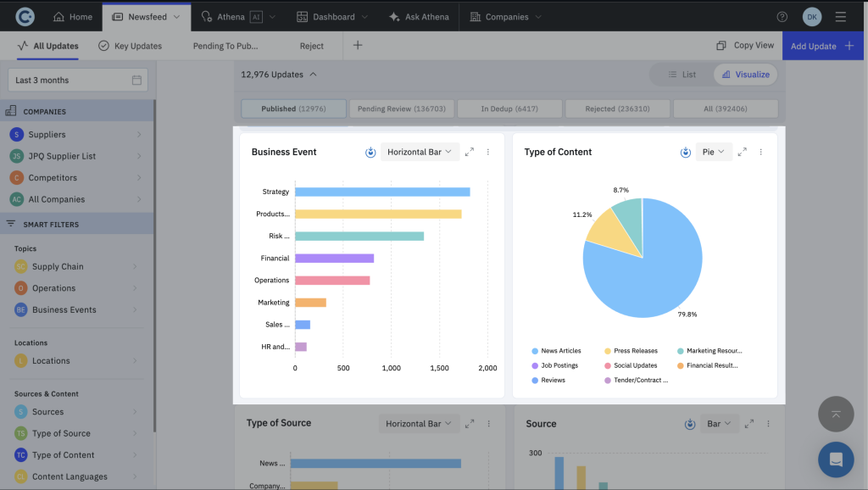Select the Rejected filter pill
The image size is (868, 490).
(x=617, y=108)
